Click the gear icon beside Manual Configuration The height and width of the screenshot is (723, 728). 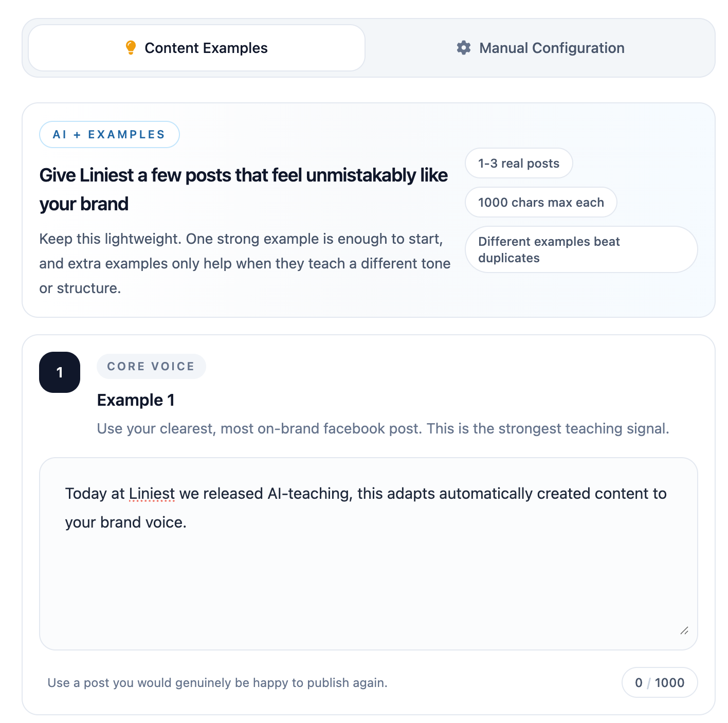[x=464, y=48]
